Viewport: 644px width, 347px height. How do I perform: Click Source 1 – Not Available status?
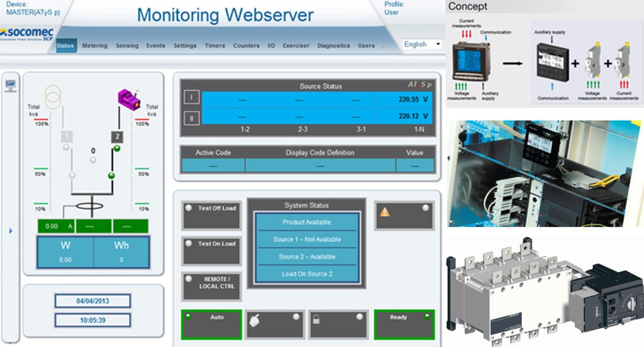[x=307, y=240]
